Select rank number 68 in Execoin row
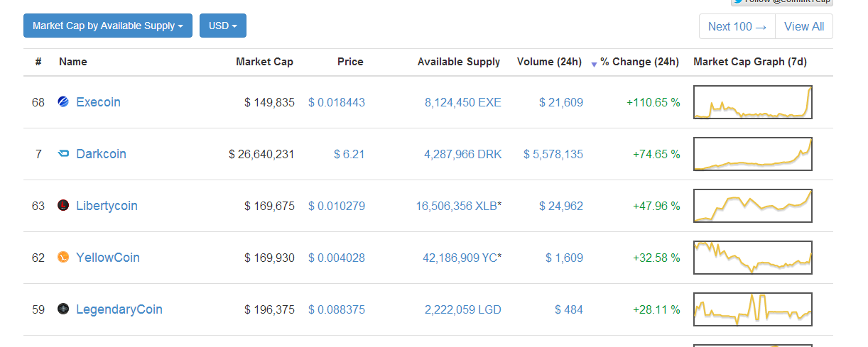Viewport: 868px width, 347px height. pyautogui.click(x=38, y=102)
